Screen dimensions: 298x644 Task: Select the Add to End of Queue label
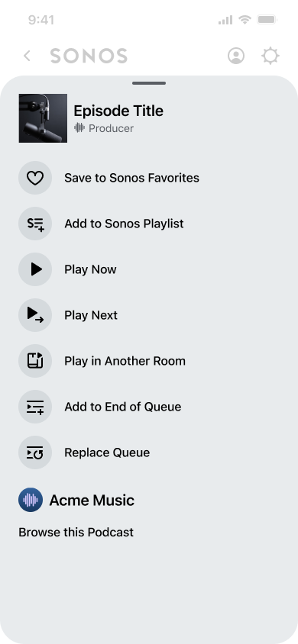tap(123, 407)
